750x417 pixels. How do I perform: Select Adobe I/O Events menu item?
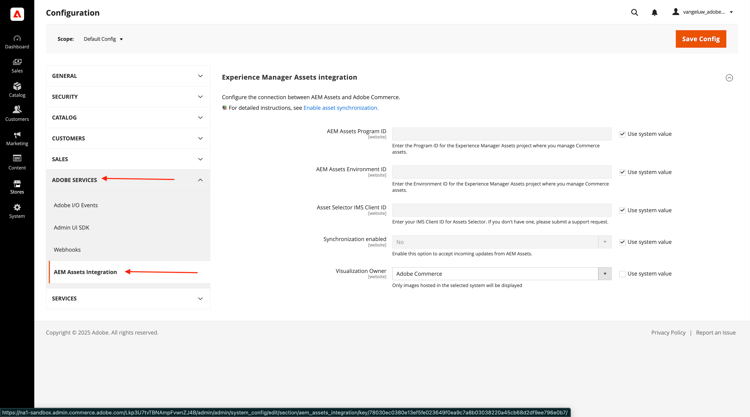[x=76, y=205]
